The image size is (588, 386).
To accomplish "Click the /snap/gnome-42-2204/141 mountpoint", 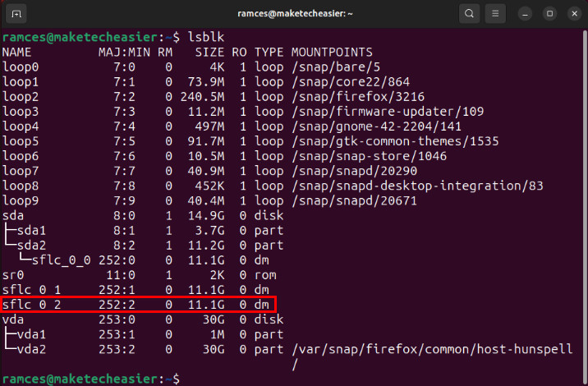I will 376,126.
